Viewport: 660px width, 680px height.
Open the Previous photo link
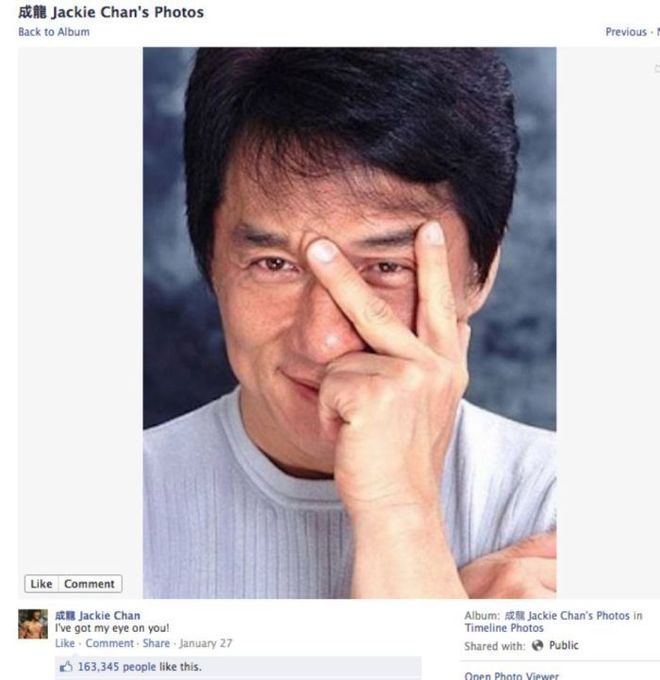click(626, 32)
